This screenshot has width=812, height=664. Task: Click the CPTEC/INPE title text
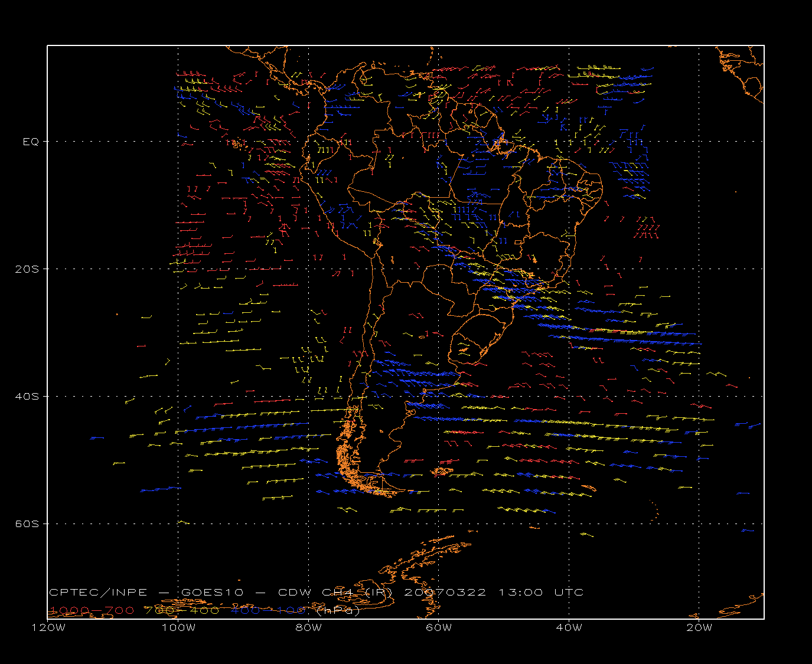[x=98, y=592]
